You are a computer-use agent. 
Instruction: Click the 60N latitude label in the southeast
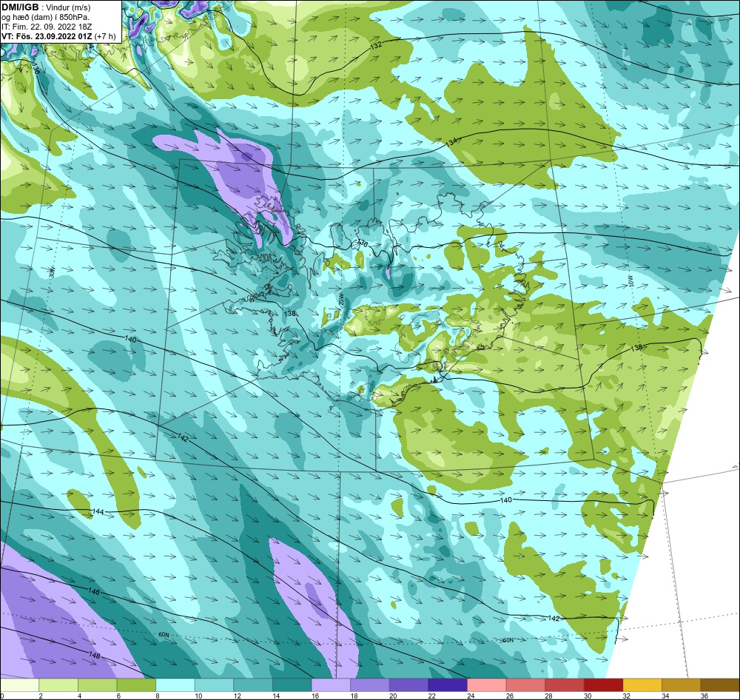coord(508,640)
